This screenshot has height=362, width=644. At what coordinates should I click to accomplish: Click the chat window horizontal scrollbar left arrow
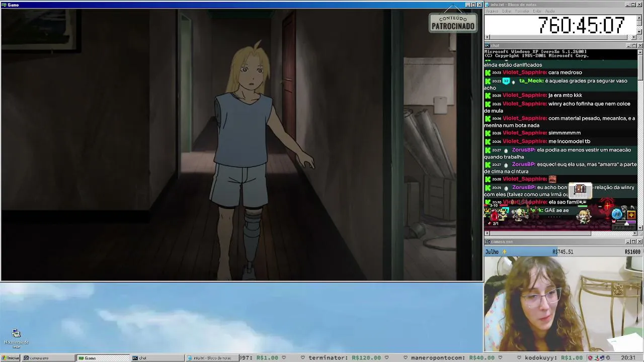pos(487,233)
